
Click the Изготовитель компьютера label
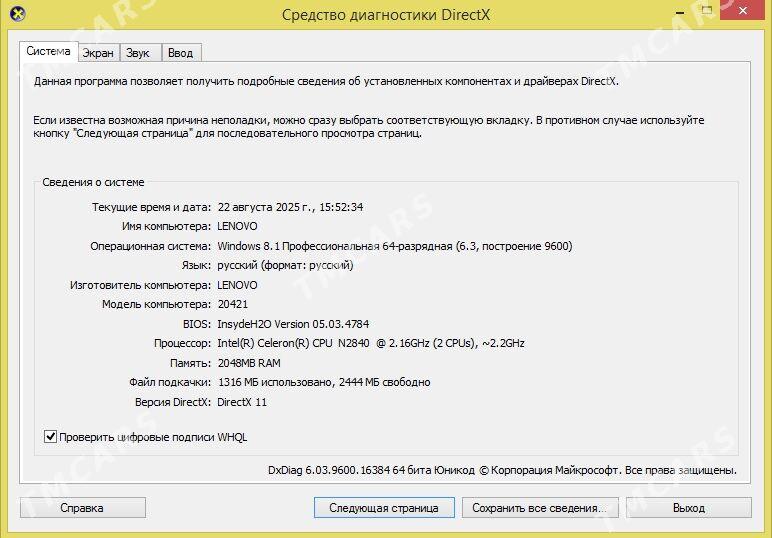(140, 285)
